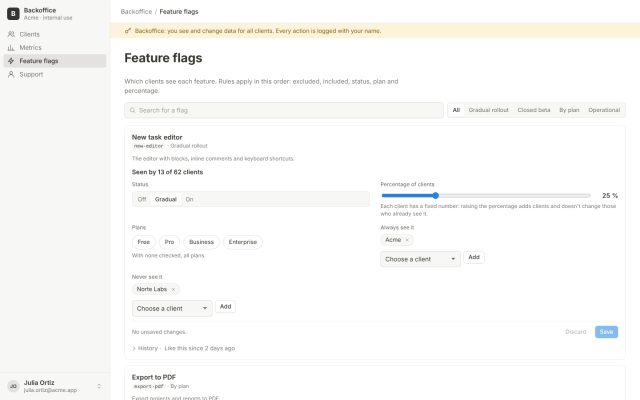Click the new-editor flag key
Viewport: 640px width, 400px height.
pos(149,146)
